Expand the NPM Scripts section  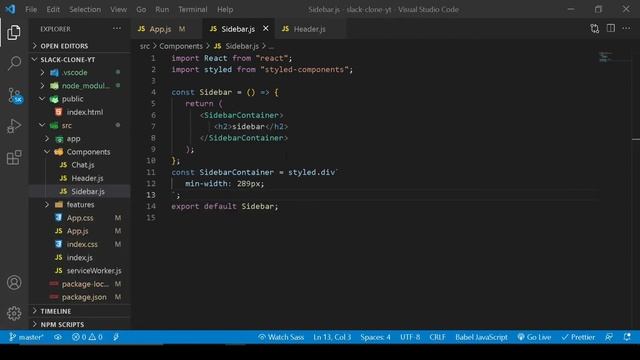[x=80, y=324]
